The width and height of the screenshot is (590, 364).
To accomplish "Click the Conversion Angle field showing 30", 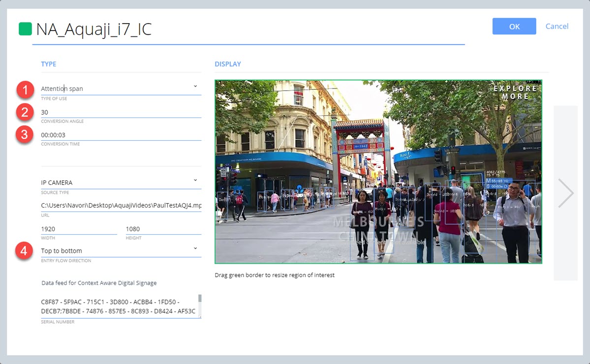I will coord(121,112).
